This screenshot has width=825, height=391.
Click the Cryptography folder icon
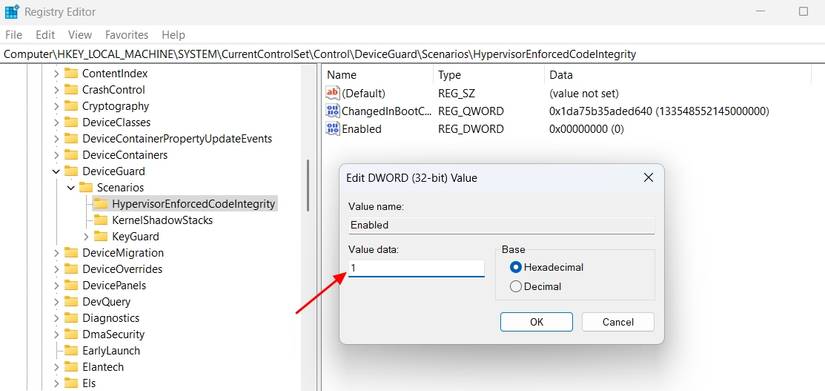pyautogui.click(x=71, y=106)
